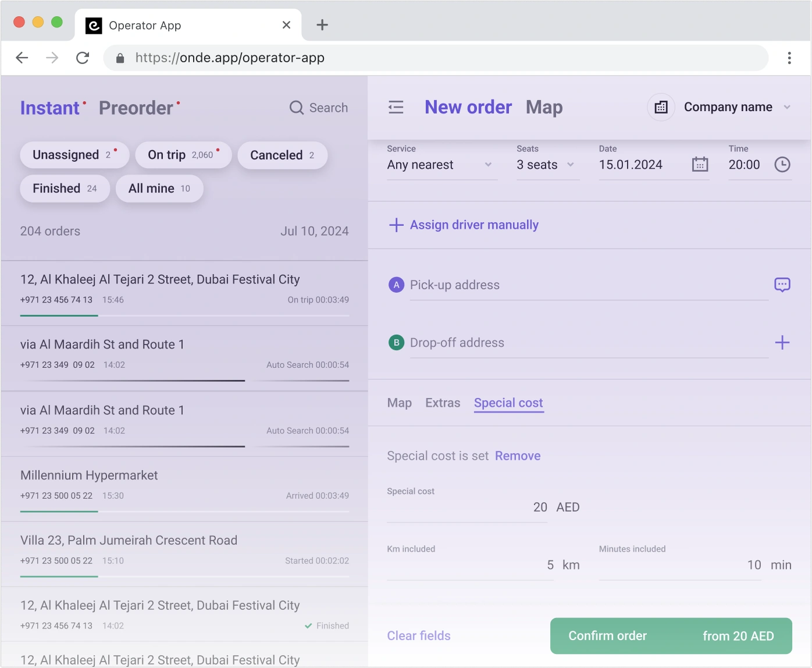Open the browser three-dot menu
812x668 pixels.
tap(789, 58)
